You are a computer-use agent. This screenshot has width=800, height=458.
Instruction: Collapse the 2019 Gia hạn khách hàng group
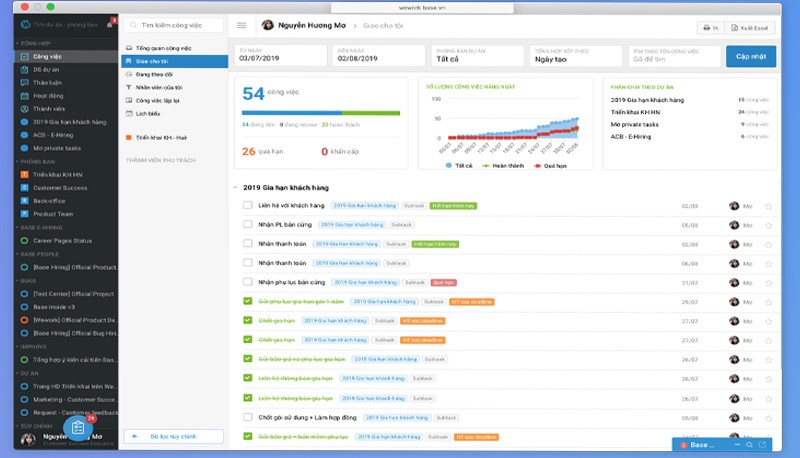(235, 188)
